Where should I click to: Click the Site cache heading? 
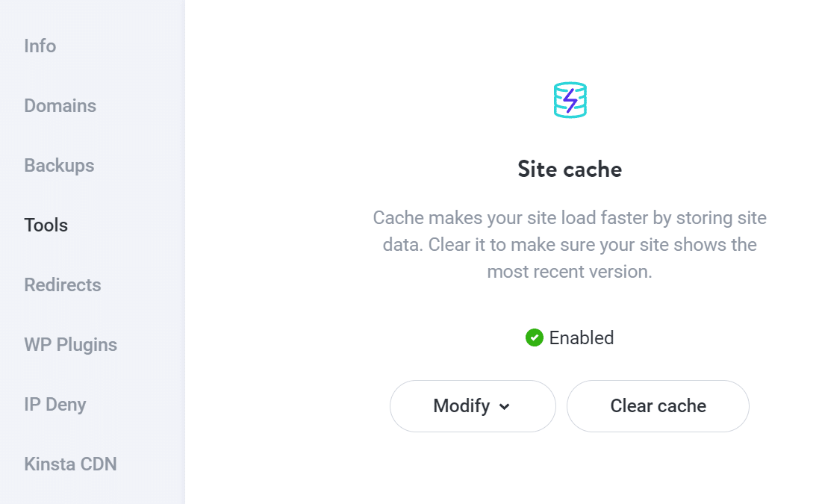pos(570,169)
